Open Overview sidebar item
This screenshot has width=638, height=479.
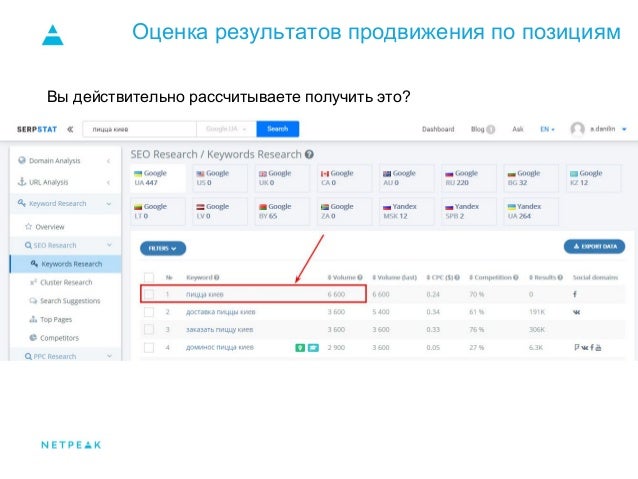45,227
